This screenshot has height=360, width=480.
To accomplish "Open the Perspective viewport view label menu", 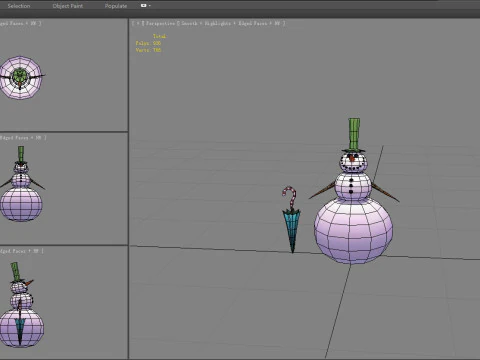I will pyautogui.click(x=161, y=23).
